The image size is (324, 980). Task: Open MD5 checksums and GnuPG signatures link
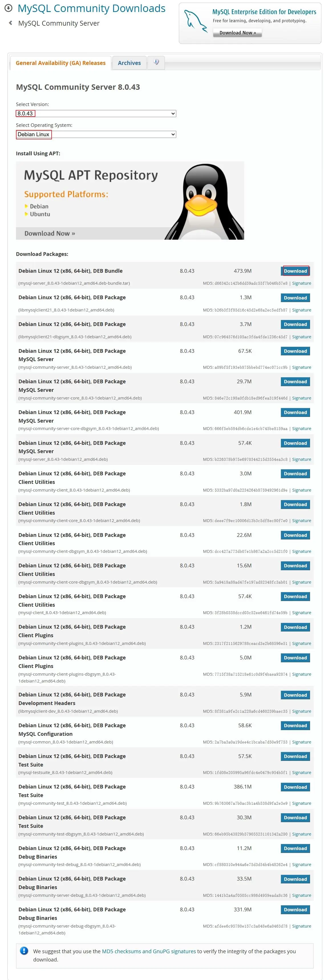pyautogui.click(x=149, y=951)
